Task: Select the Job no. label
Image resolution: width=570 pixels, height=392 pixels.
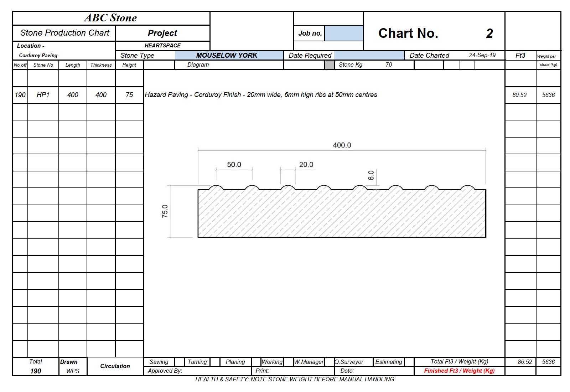Action: click(310, 33)
